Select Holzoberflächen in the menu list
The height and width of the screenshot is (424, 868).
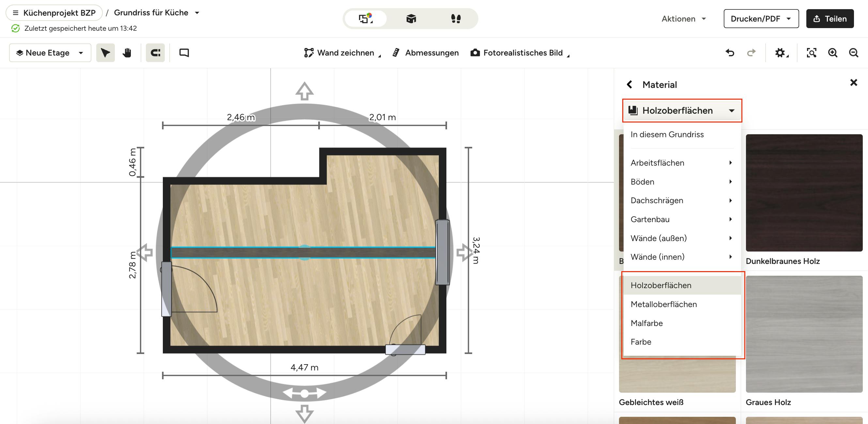pos(682,285)
